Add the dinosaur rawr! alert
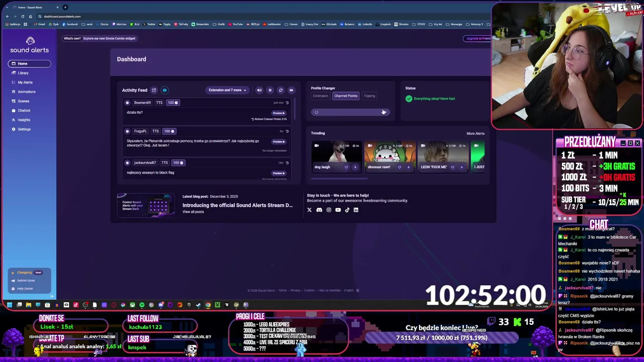644x362 pixels. pyautogui.click(x=409, y=167)
